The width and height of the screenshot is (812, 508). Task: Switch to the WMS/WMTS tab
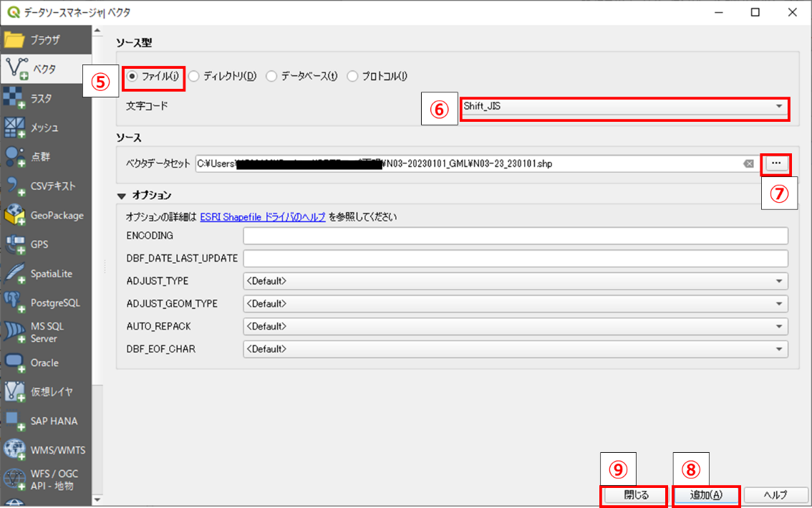coord(45,450)
